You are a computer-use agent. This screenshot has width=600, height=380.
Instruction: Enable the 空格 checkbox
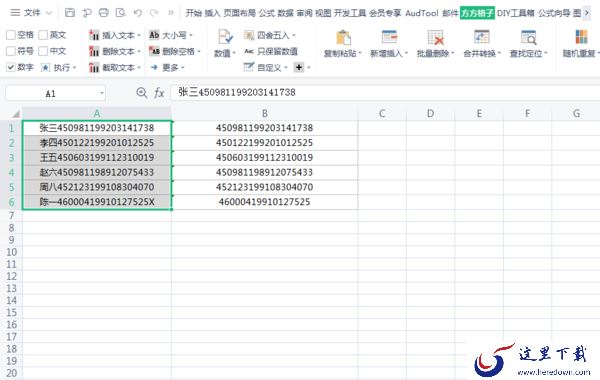11,35
